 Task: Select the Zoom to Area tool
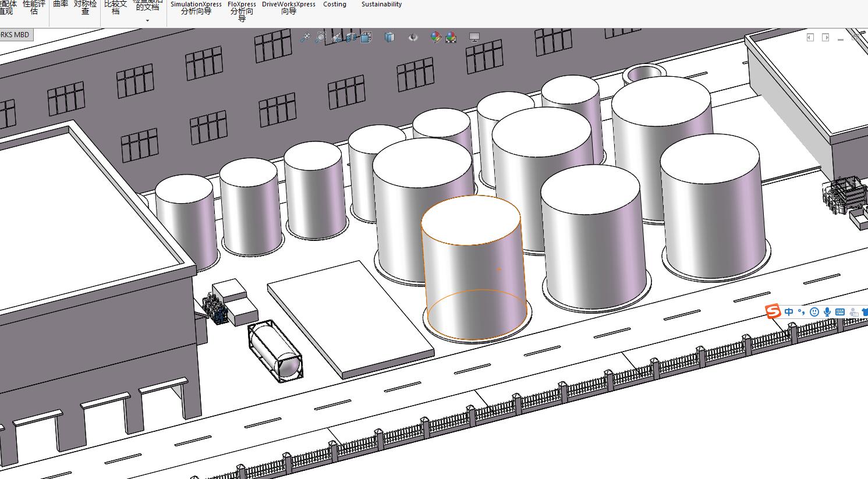320,37
